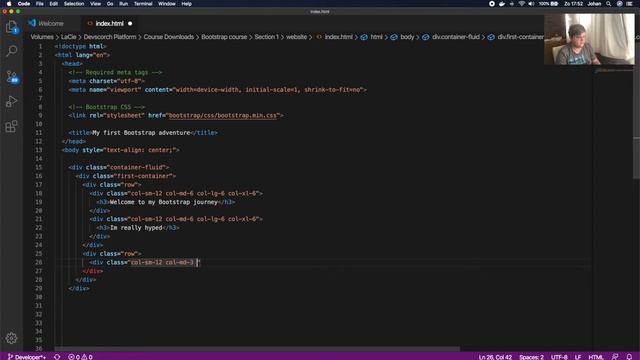640x360 pixels.
Task: Expand index.html breadcrumb
Action: tap(335, 37)
